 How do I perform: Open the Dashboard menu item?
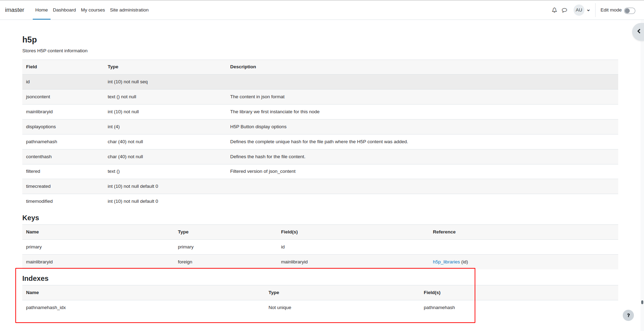pos(64,10)
